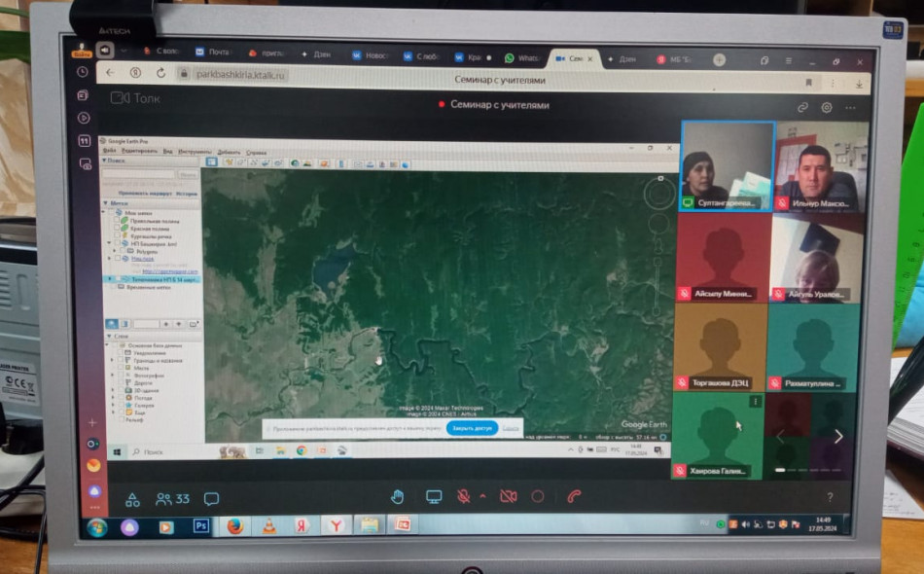Screen dimensions: 924x574
Task: Open options dots on Хаирова Галия tile
Action: (x=756, y=402)
